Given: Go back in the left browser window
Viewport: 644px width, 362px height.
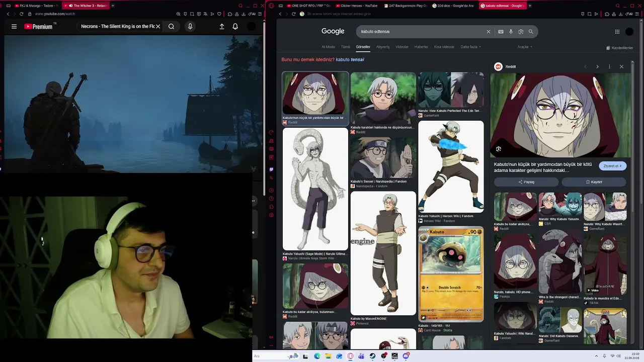Looking at the screenshot, I should (x=8, y=14).
